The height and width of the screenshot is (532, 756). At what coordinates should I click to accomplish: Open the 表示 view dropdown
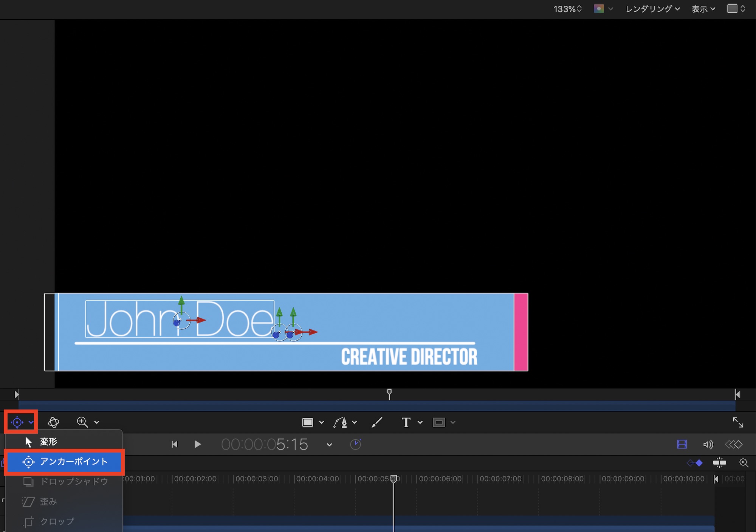pyautogui.click(x=703, y=9)
